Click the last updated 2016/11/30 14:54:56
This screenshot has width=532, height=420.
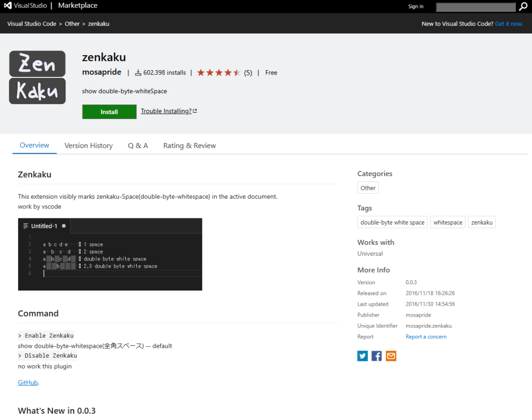pos(430,304)
